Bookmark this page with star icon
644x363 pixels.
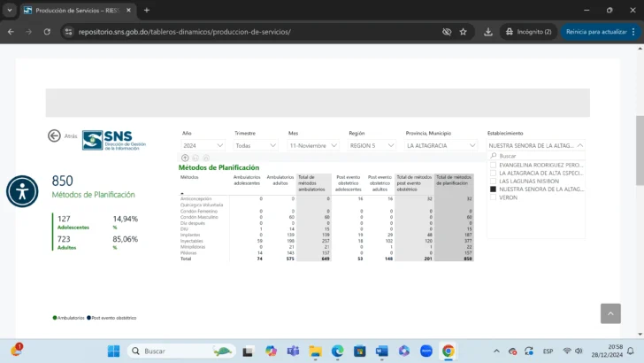(463, 32)
